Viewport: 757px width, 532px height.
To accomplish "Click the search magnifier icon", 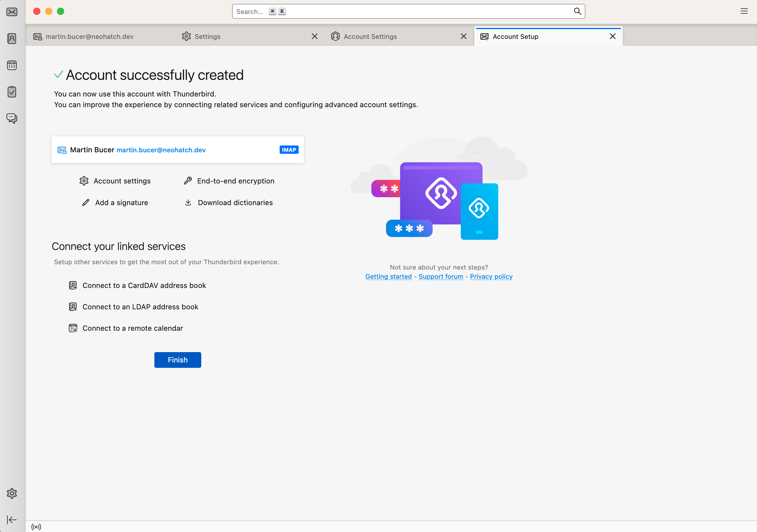I will (x=577, y=12).
